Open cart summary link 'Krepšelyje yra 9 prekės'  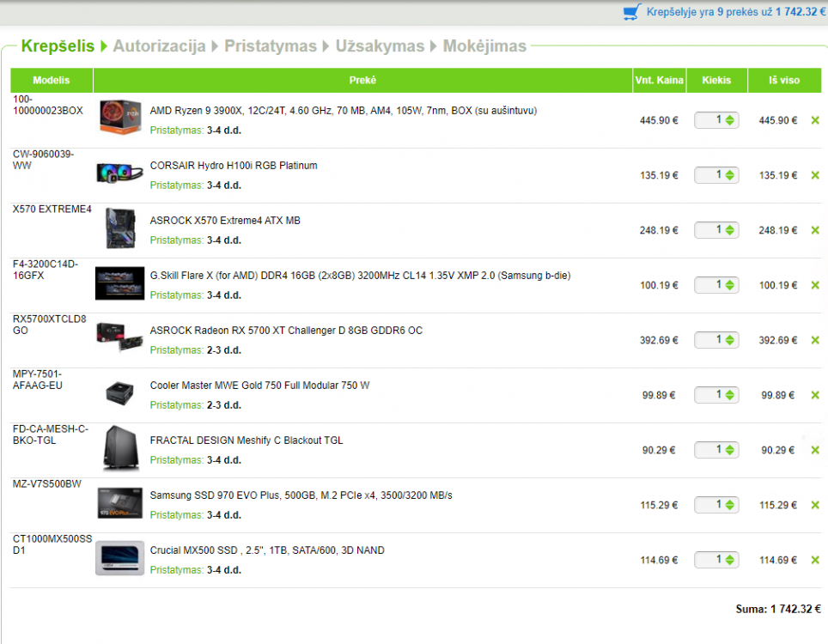735,12
